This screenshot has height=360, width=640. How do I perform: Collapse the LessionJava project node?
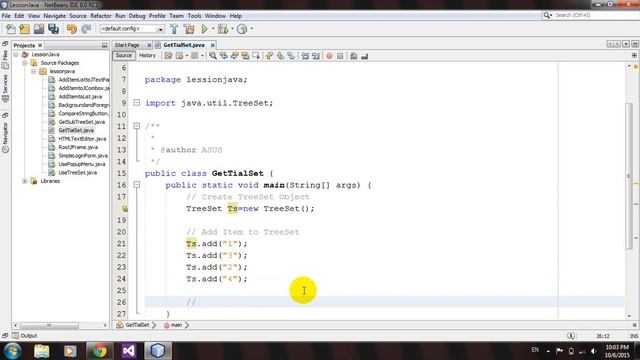click(16, 54)
